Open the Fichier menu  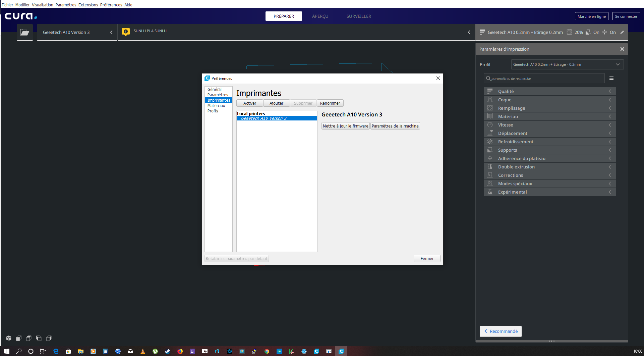7,5
